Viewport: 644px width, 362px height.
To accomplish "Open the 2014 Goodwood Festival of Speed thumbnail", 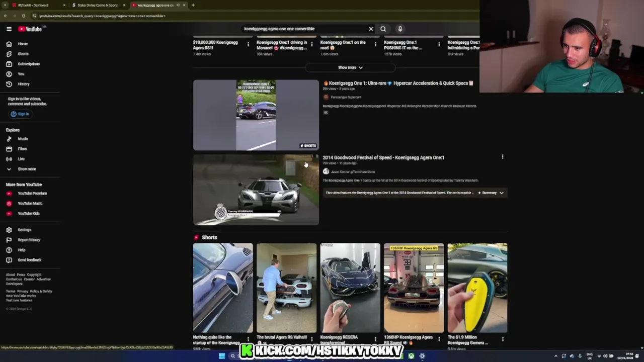I will [x=256, y=190].
